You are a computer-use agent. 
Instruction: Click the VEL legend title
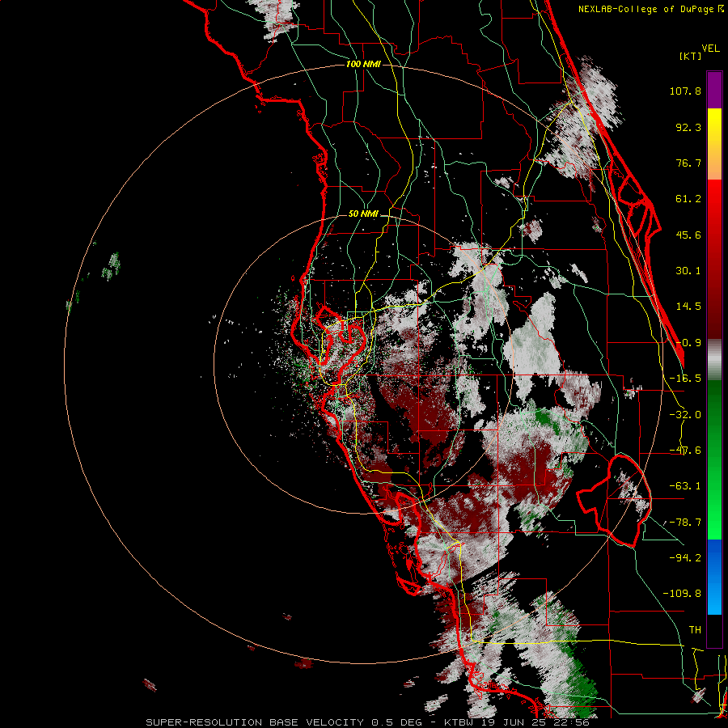tap(711, 49)
